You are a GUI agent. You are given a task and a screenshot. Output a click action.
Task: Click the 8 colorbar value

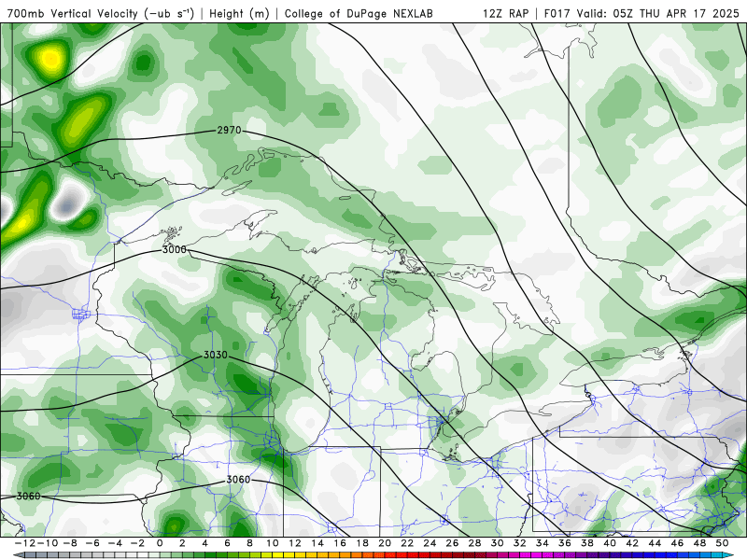pyautogui.click(x=249, y=543)
